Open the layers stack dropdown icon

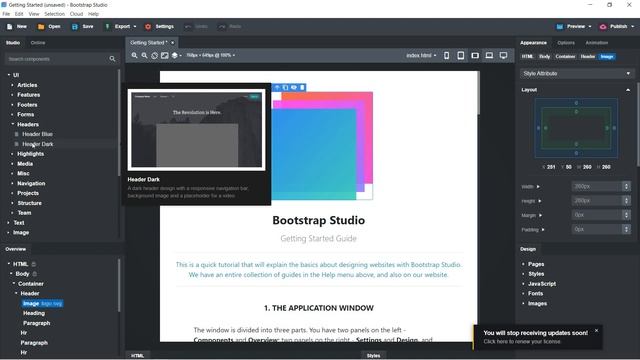[176, 55]
